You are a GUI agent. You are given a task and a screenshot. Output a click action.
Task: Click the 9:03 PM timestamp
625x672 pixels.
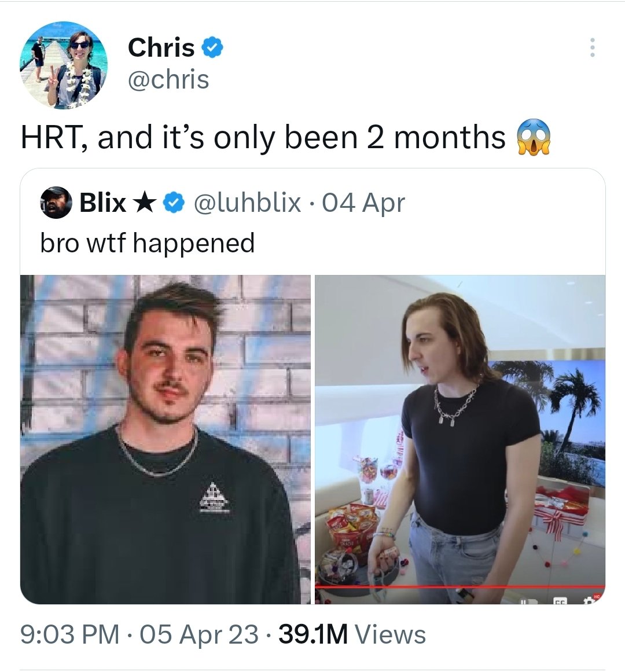(70, 634)
